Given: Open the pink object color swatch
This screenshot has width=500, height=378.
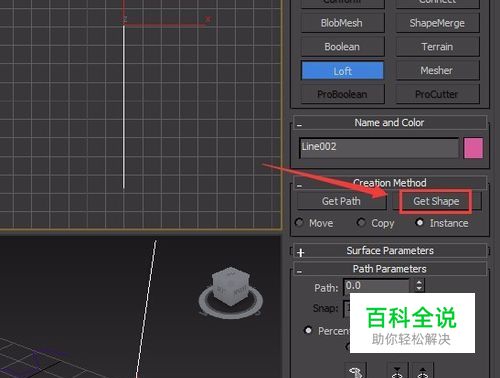Looking at the screenshot, I should (x=473, y=148).
